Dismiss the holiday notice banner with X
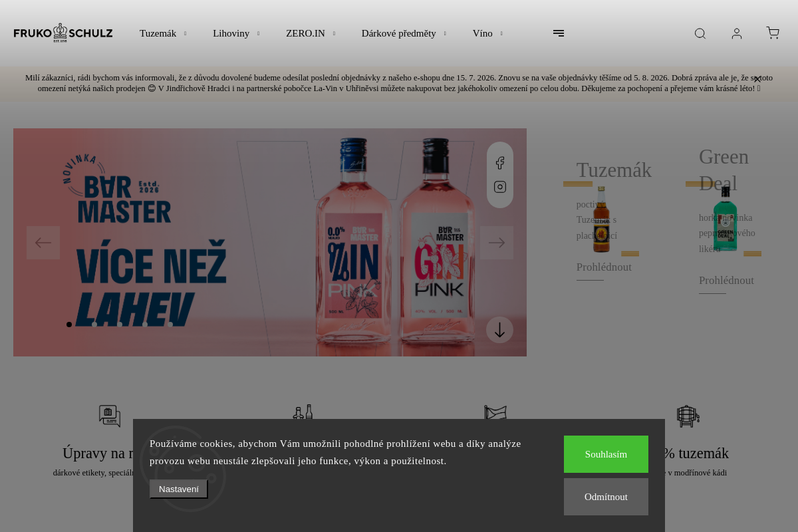Viewport: 798px width, 532px height. [757, 79]
